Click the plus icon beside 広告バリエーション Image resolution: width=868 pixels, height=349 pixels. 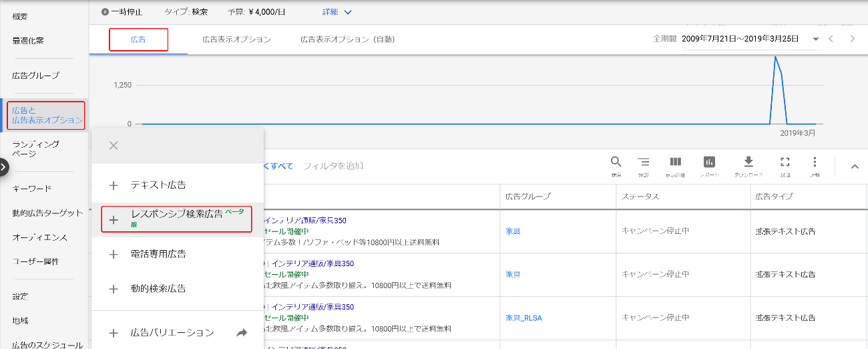point(114,332)
